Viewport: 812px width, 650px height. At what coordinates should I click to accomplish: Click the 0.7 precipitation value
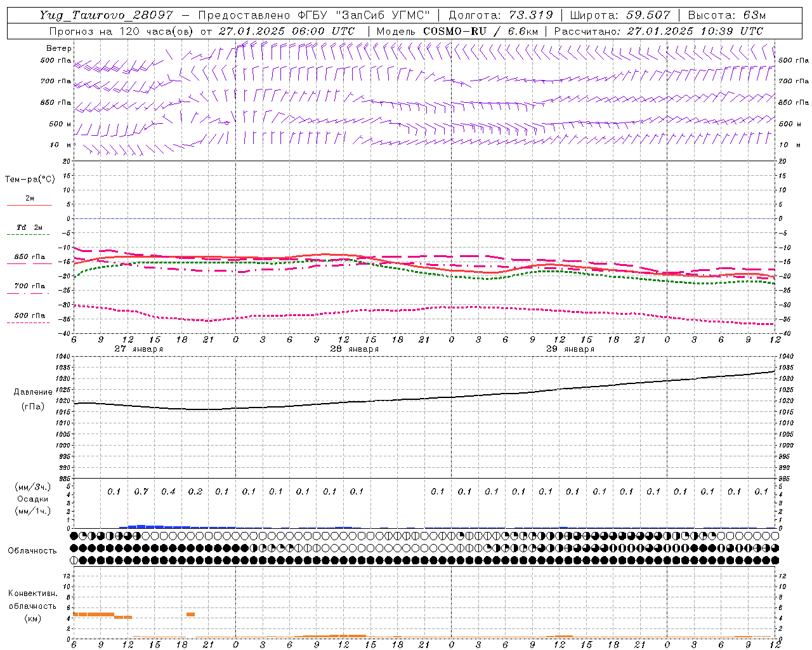[x=141, y=491]
